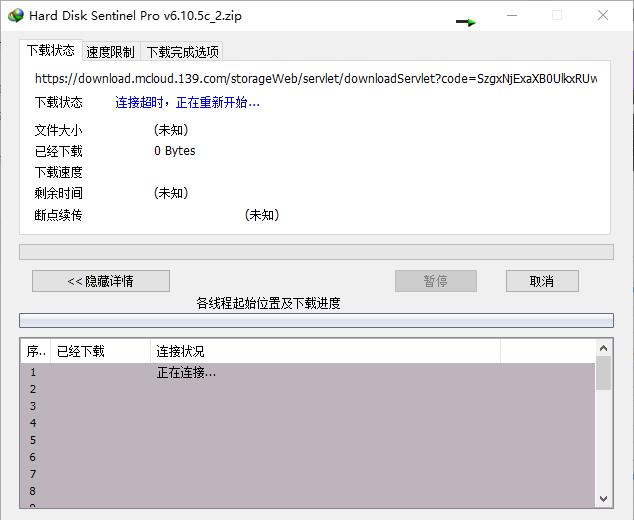Viewport: 634px width, 520px height.
Task: Open the 速度限制 tab
Action: [111, 52]
